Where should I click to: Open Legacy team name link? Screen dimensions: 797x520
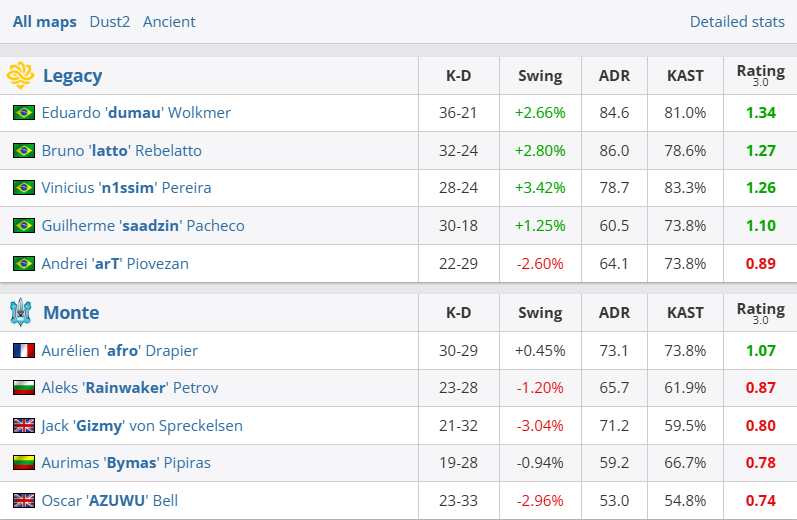[x=72, y=75]
